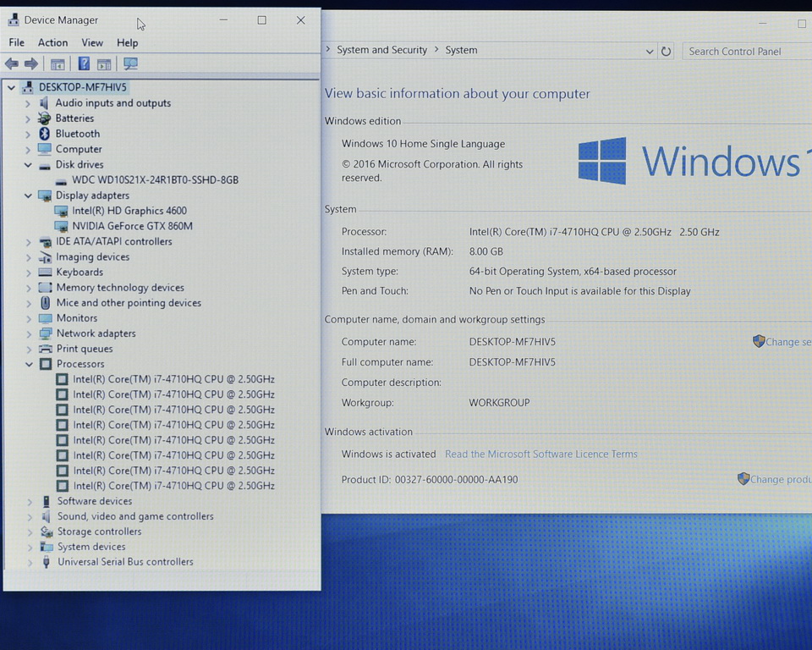Screen dimensions: 812x650
Task: Click the WORKGROUP value text
Action: 499,403
